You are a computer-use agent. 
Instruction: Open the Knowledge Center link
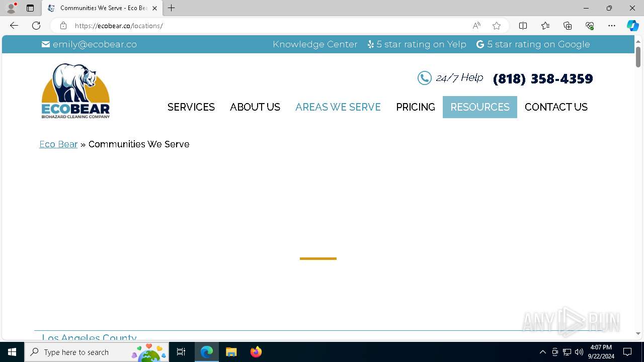coord(315,44)
